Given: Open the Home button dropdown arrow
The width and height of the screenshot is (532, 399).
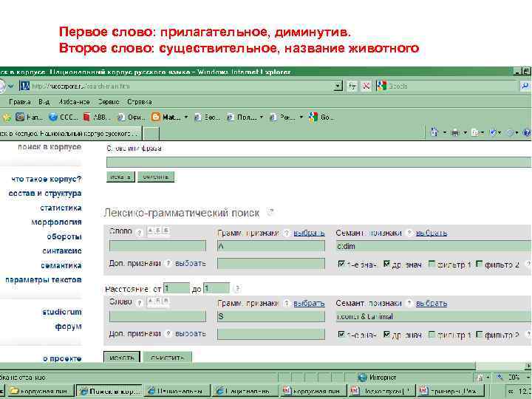Looking at the screenshot, I should 445,133.
